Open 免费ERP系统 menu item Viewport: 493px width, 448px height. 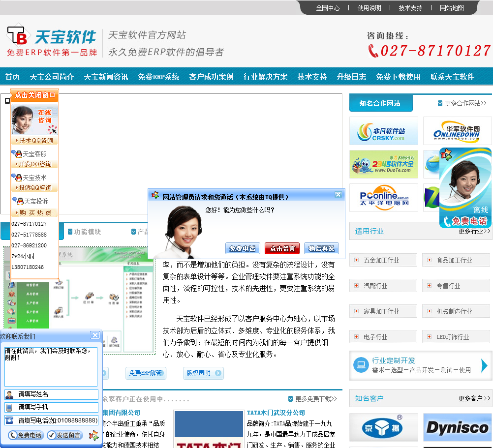(x=158, y=77)
